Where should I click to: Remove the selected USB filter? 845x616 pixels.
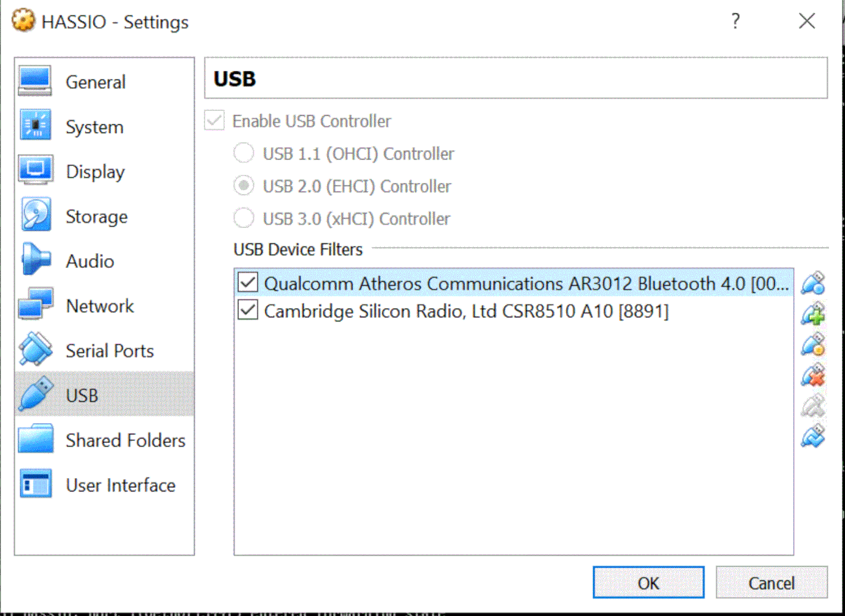[x=812, y=376]
